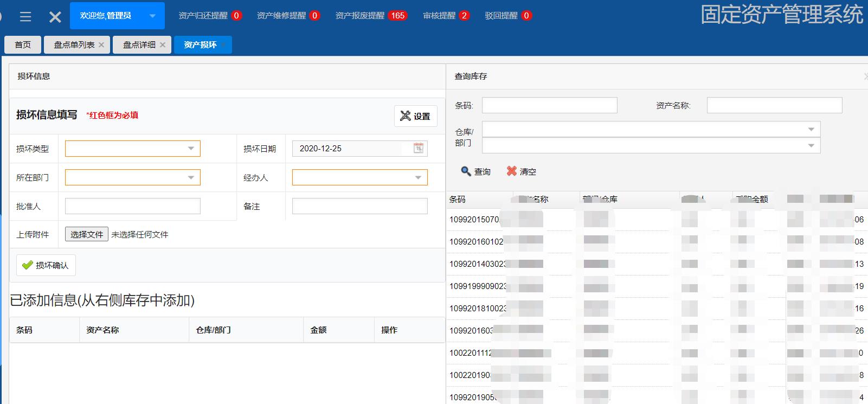Image resolution: width=868 pixels, height=404 pixels.
Task: Focus the 条码 search input field
Action: [549, 105]
